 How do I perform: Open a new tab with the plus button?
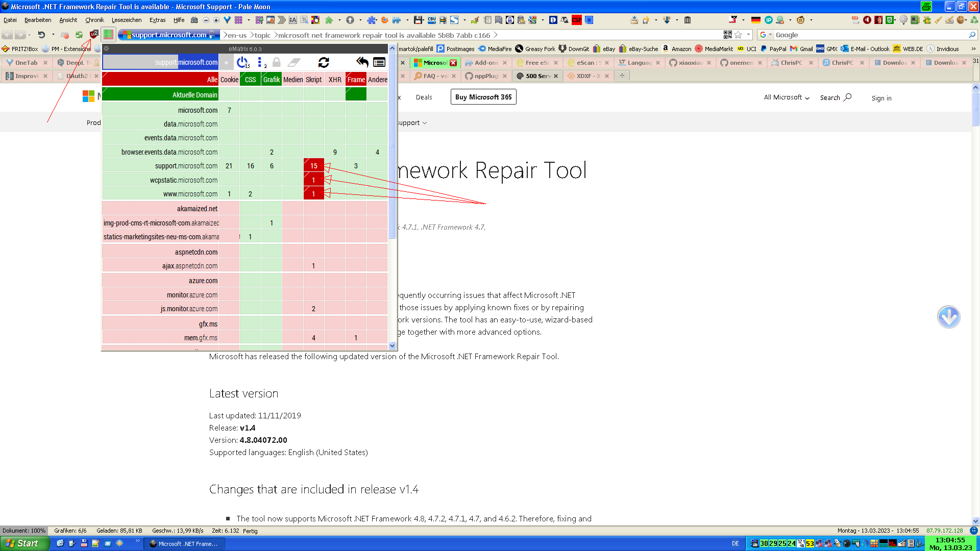pyautogui.click(x=622, y=76)
